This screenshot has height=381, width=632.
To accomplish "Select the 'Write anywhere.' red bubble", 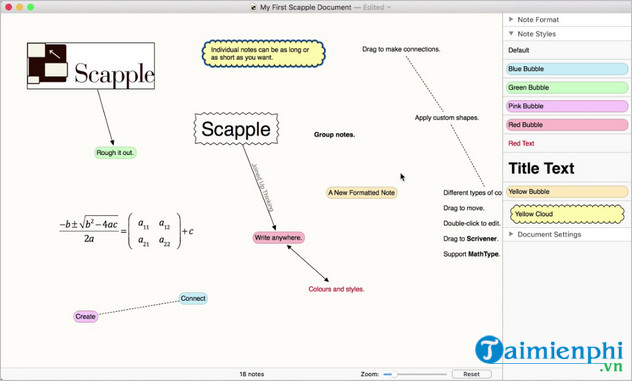I will 279,237.
